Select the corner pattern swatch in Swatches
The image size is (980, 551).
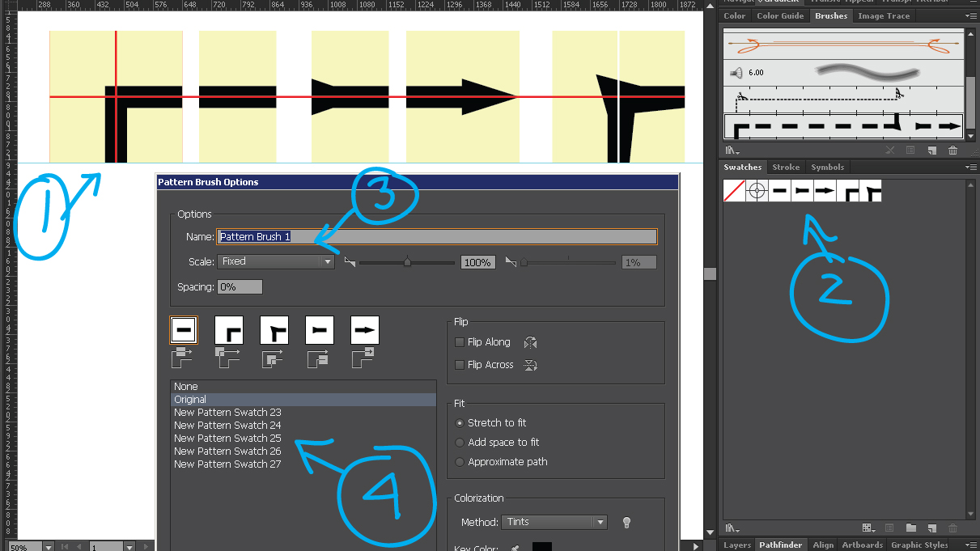(847, 191)
